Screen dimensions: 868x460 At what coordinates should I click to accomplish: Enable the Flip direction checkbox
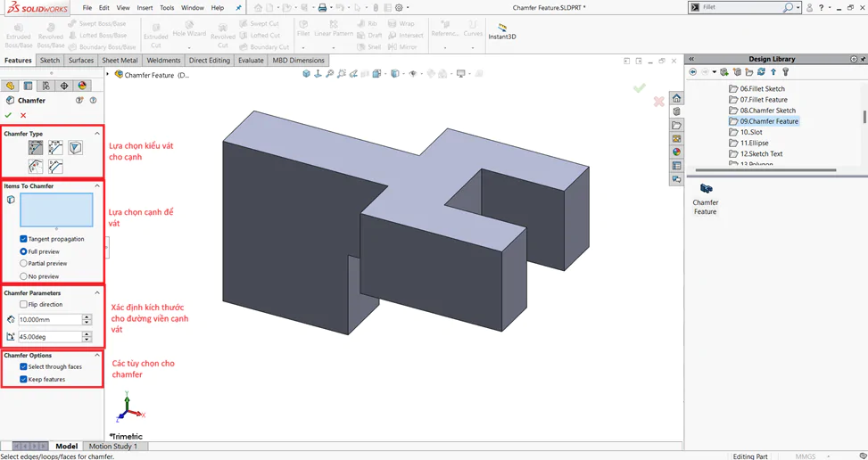click(23, 305)
